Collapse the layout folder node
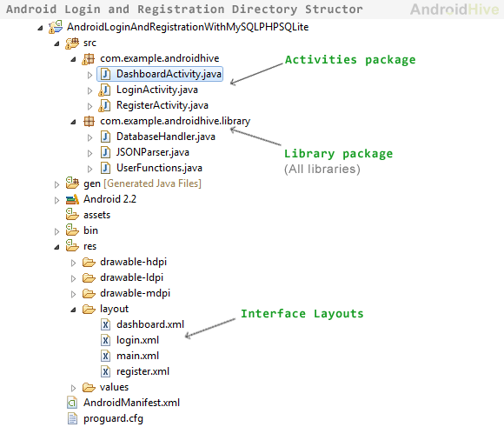Viewport: 504px width, 427px height. (x=74, y=310)
